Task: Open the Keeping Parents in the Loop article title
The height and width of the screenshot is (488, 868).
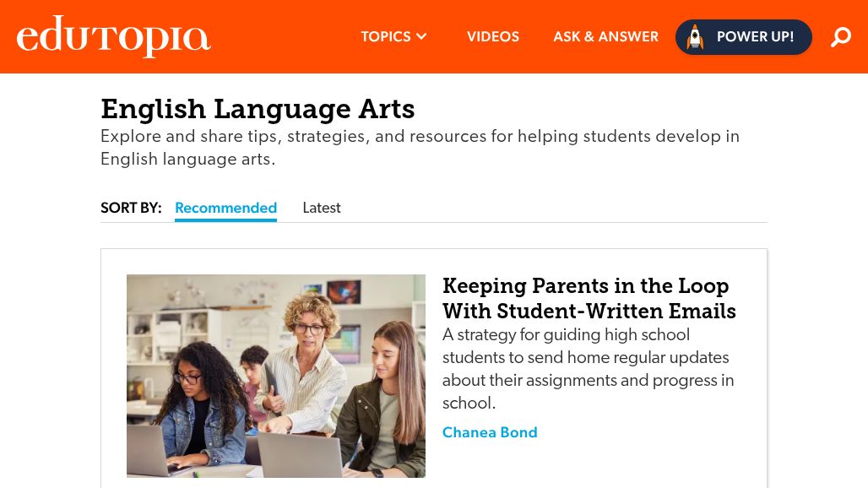Action: [x=589, y=298]
